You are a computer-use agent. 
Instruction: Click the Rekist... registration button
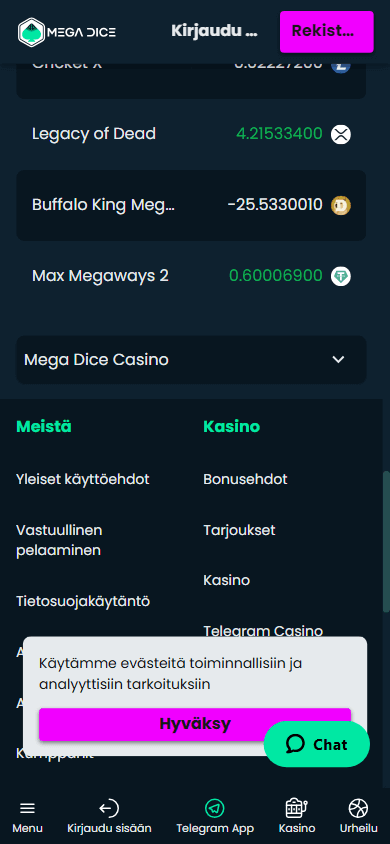click(x=327, y=32)
